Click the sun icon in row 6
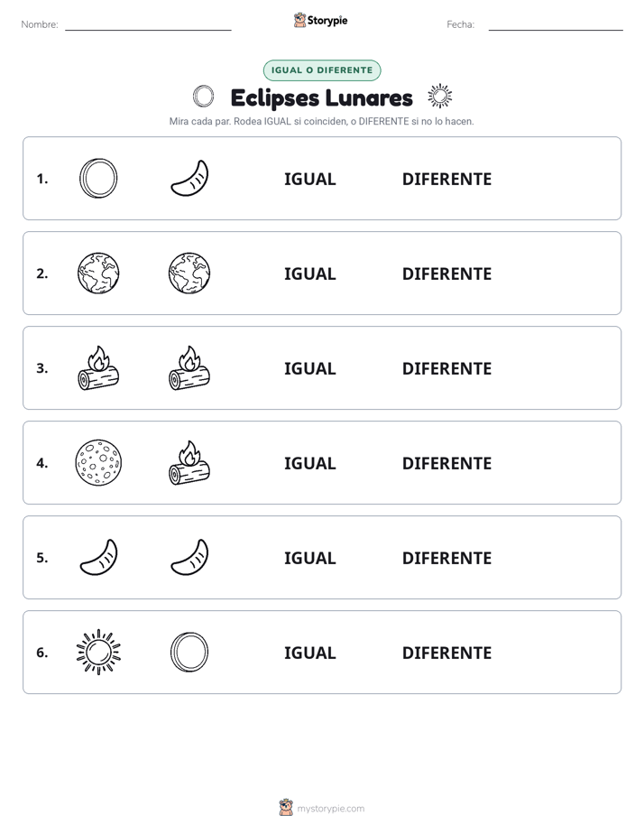 (x=98, y=652)
